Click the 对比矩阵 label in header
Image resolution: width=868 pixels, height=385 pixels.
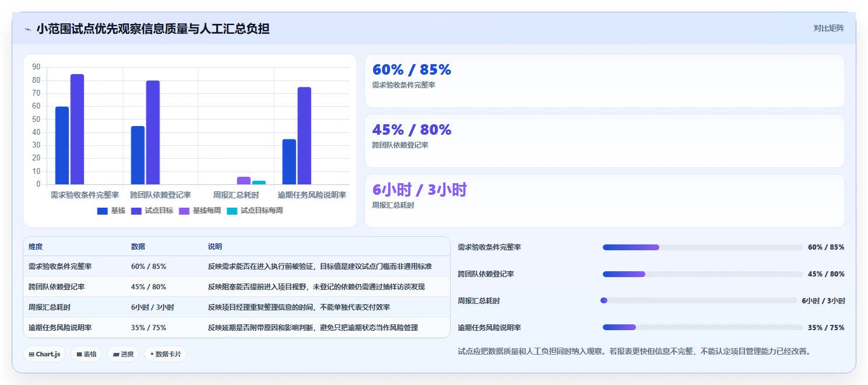pos(828,28)
